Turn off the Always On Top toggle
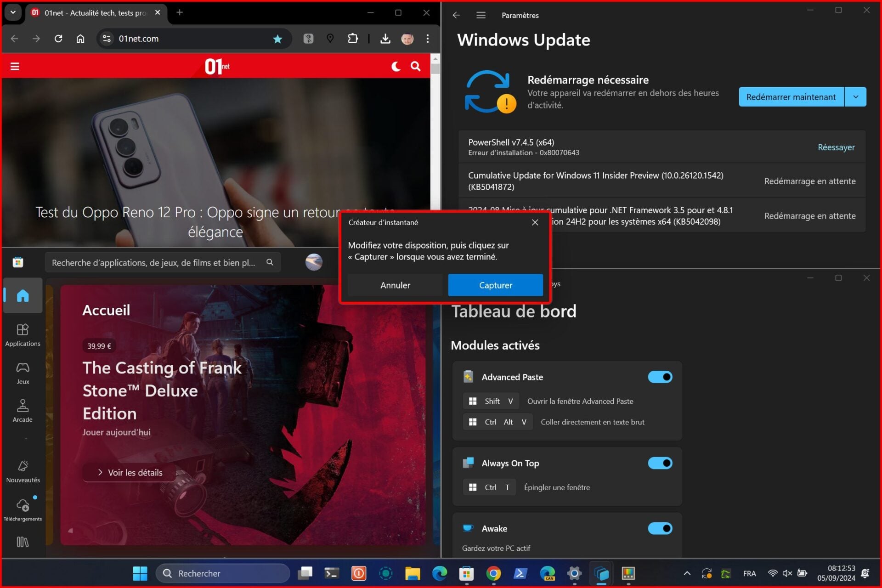The height and width of the screenshot is (588, 882). 660,463
